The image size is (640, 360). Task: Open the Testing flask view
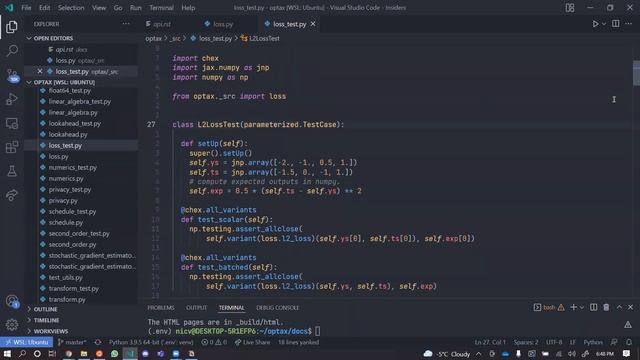[12, 171]
